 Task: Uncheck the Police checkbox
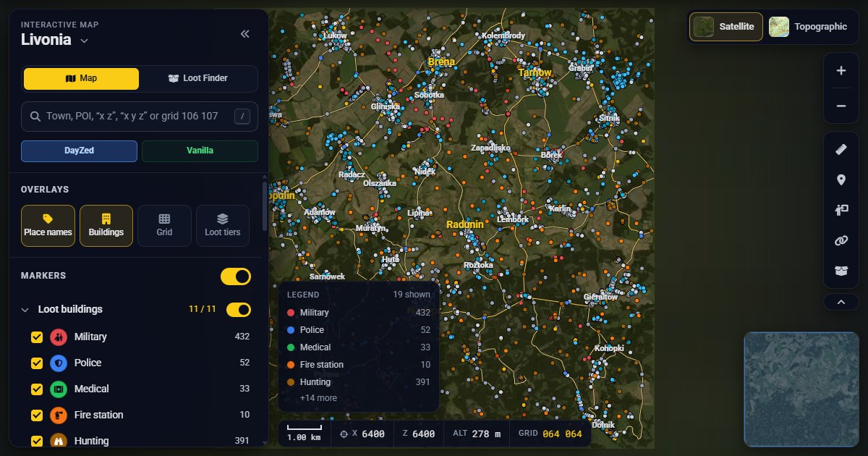pyautogui.click(x=37, y=363)
